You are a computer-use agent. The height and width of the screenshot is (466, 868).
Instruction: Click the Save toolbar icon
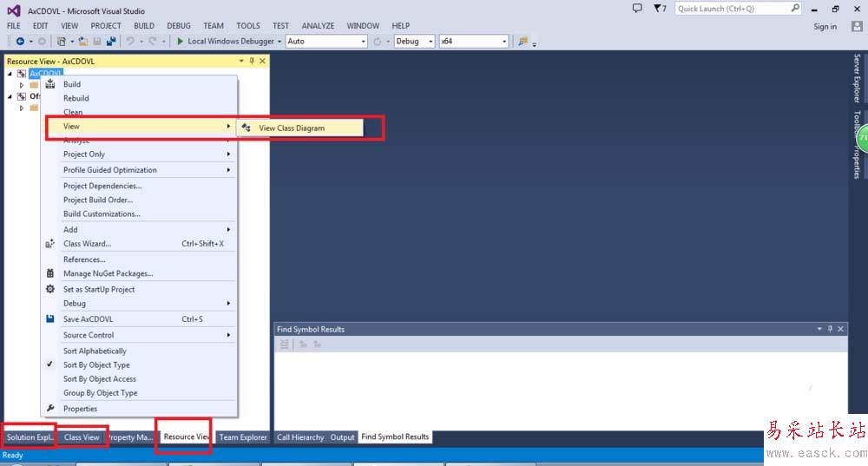tap(97, 42)
